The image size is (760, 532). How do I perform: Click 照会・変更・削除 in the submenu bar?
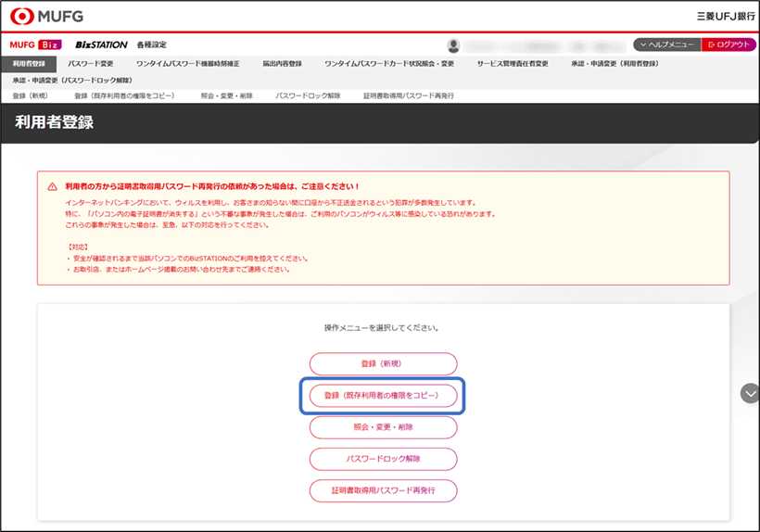coord(225,95)
